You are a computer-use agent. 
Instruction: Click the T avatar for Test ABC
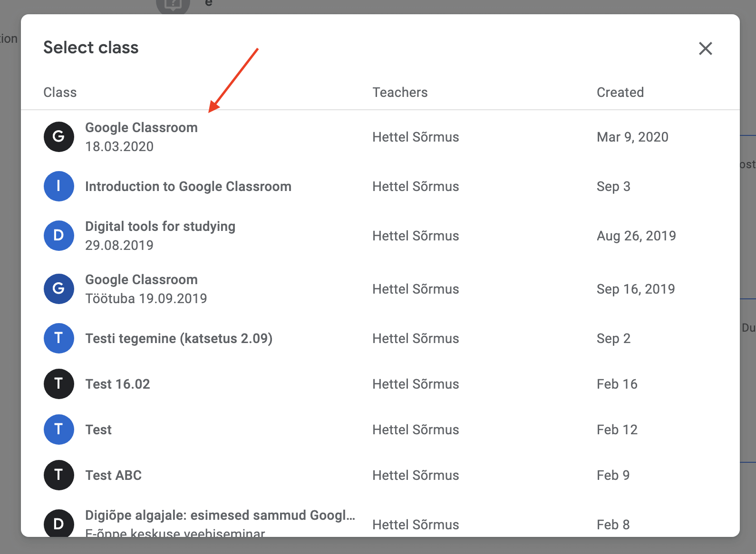[58, 475]
